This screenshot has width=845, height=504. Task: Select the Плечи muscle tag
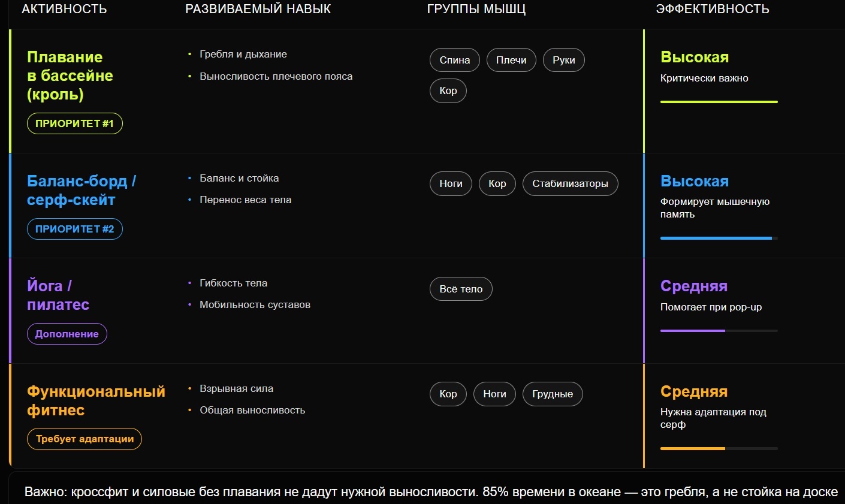tap(511, 60)
